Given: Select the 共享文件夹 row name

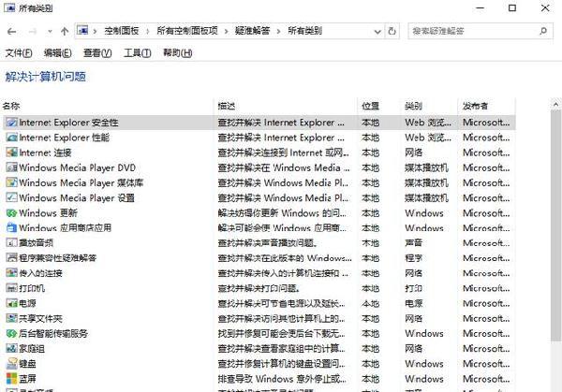Looking at the screenshot, I should (x=40, y=318).
